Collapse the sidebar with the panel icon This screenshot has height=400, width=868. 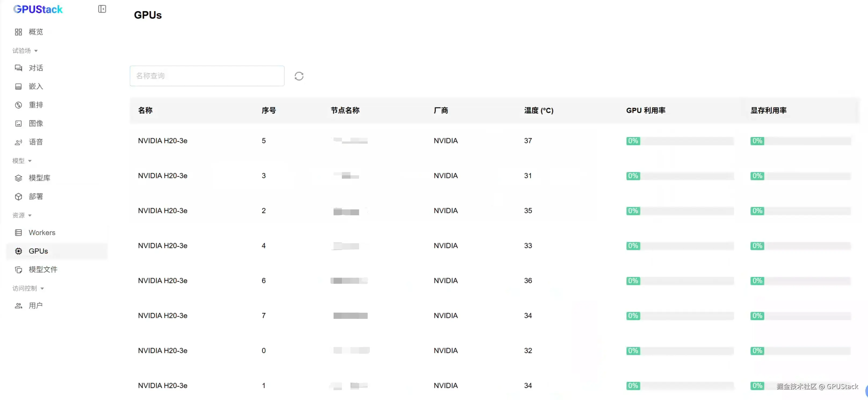click(x=102, y=9)
